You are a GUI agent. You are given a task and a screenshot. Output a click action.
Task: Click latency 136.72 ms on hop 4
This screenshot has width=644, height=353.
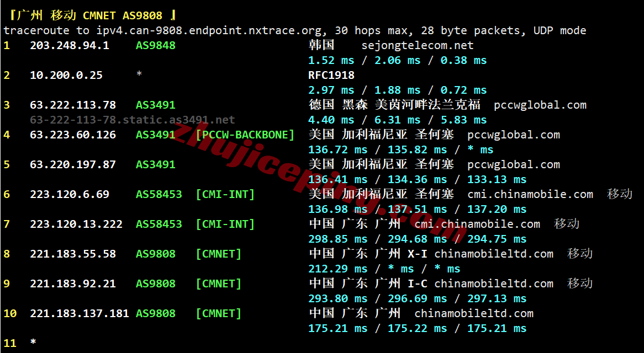coord(337,149)
